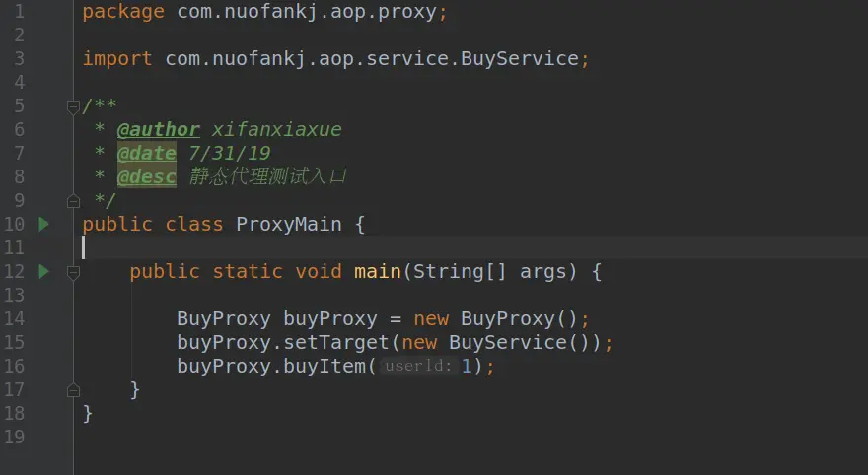Click the userId parameter hint
This screenshot has height=475, width=868.
[418, 366]
